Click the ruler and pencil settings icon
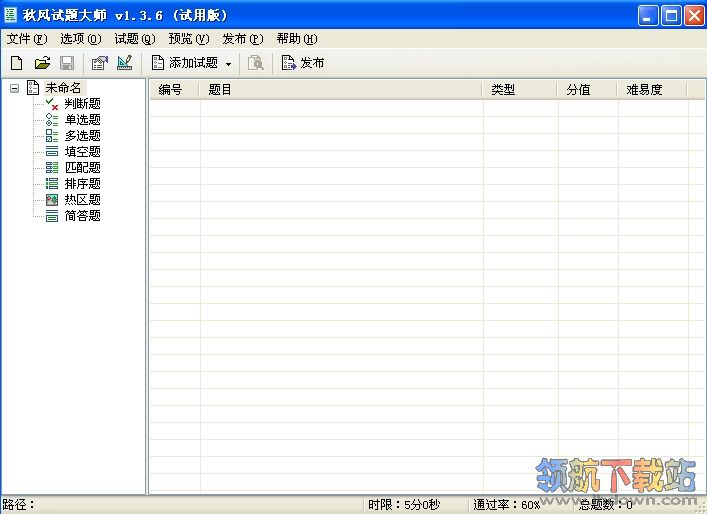 coord(124,63)
